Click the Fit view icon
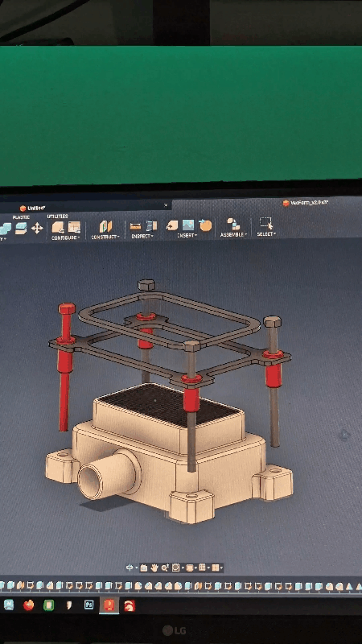362x644 pixels. 175,568
